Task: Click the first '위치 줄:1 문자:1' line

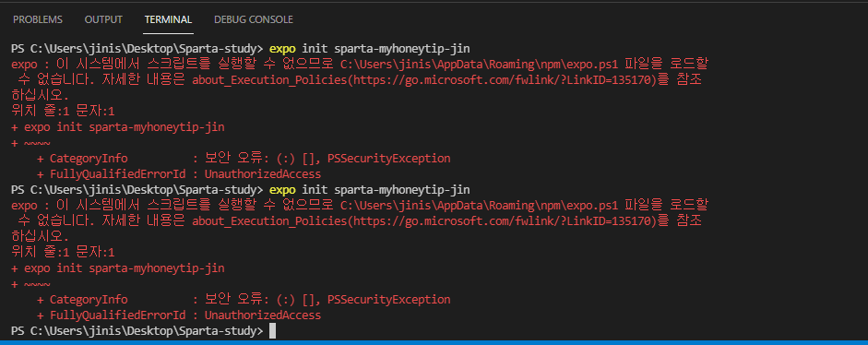Action: [x=63, y=112]
